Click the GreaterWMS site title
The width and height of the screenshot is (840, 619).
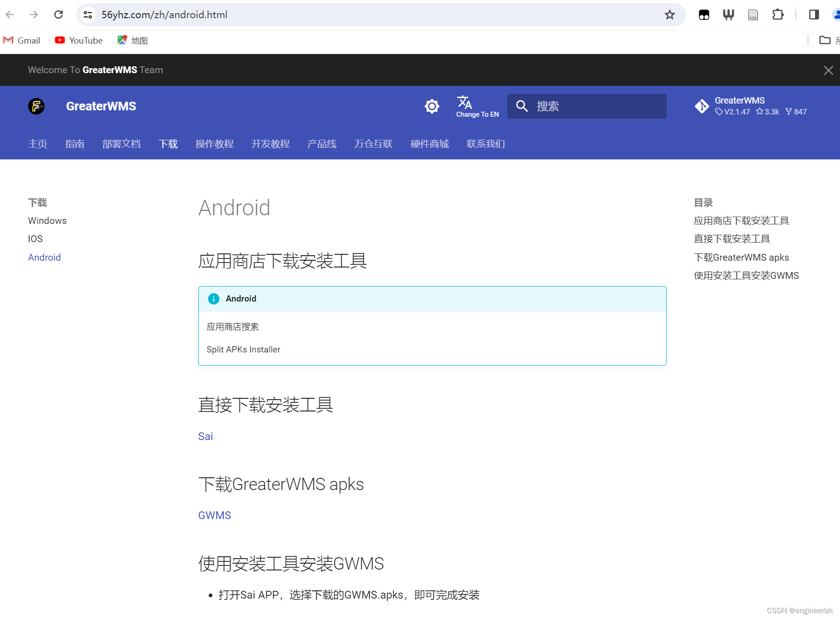tap(101, 106)
